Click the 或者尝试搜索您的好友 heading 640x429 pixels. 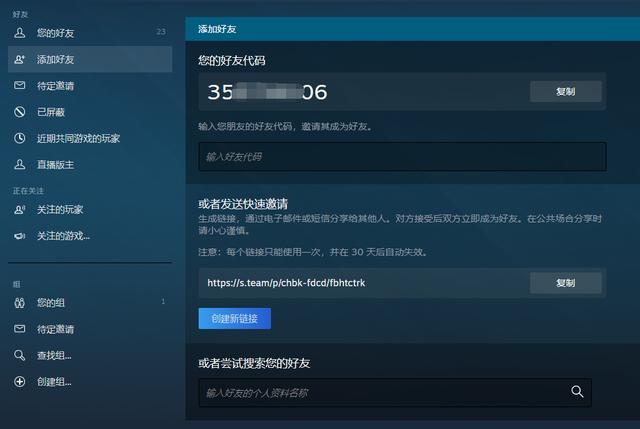(x=254, y=363)
